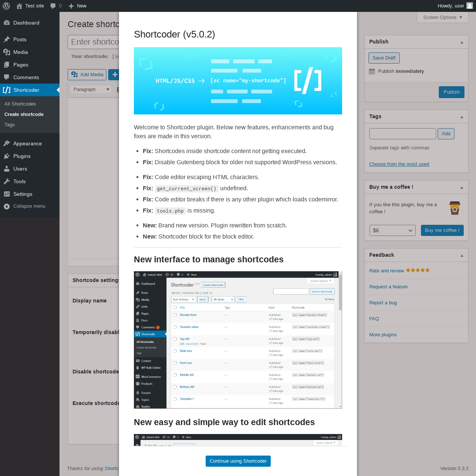Open the comments bubble in admin bar
The height and width of the screenshot is (476, 476).
53,6
